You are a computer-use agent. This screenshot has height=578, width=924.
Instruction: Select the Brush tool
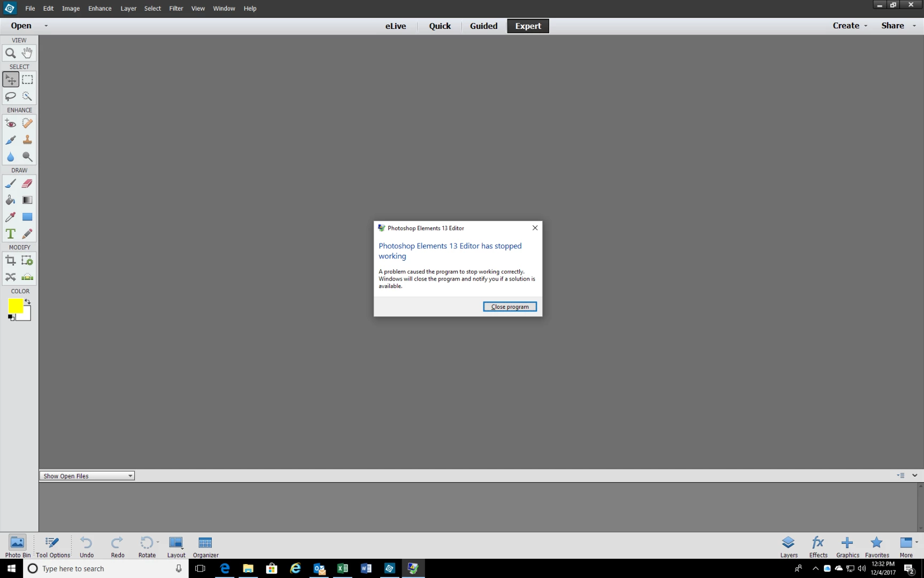[x=10, y=184]
